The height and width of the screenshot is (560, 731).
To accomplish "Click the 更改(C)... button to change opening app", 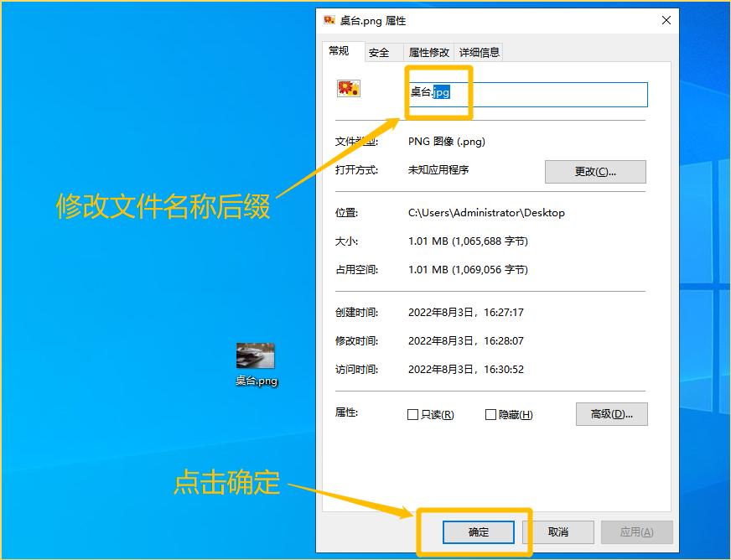I will click(595, 171).
